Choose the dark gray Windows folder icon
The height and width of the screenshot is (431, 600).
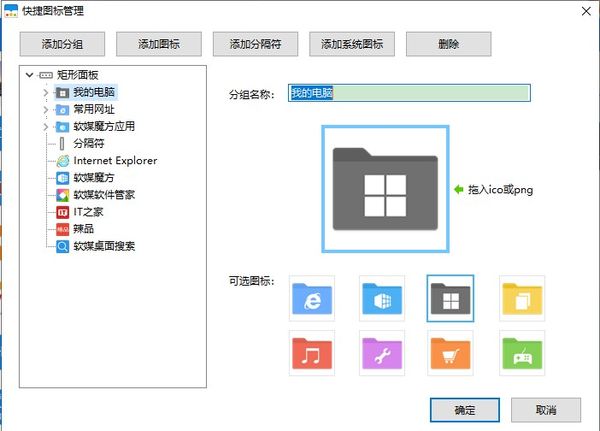pyautogui.click(x=450, y=299)
